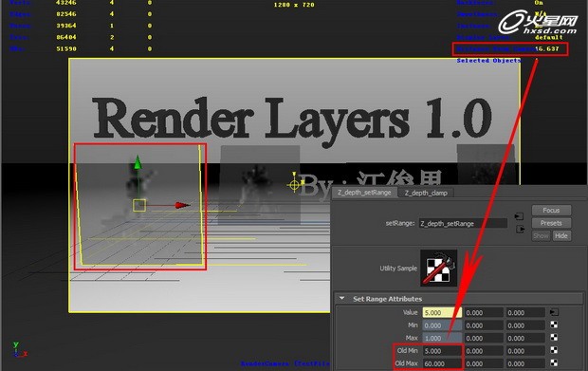Viewport: 588px width, 371px height.
Task: Select the Z_depth_setRange tab
Action: pos(364,193)
